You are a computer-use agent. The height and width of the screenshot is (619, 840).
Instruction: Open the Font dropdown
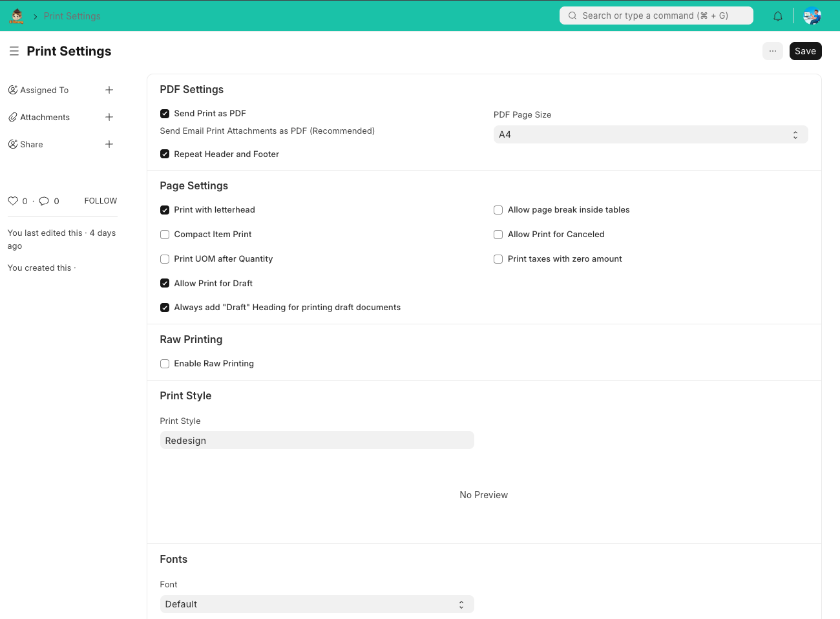(x=317, y=604)
